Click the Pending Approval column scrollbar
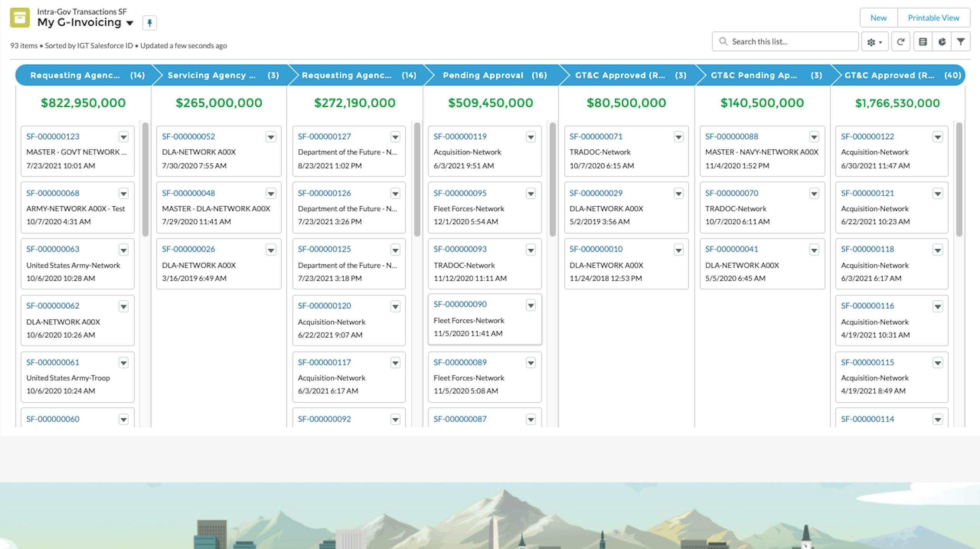This screenshot has width=980, height=549. (x=552, y=179)
